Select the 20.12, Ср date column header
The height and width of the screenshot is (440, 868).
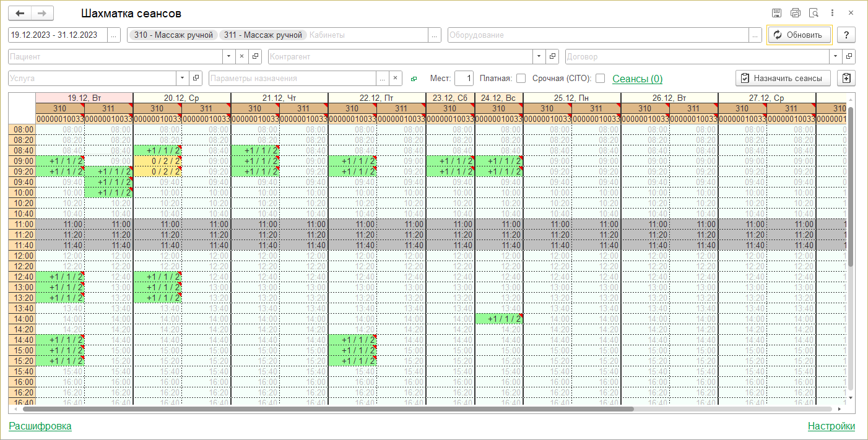tap(181, 98)
